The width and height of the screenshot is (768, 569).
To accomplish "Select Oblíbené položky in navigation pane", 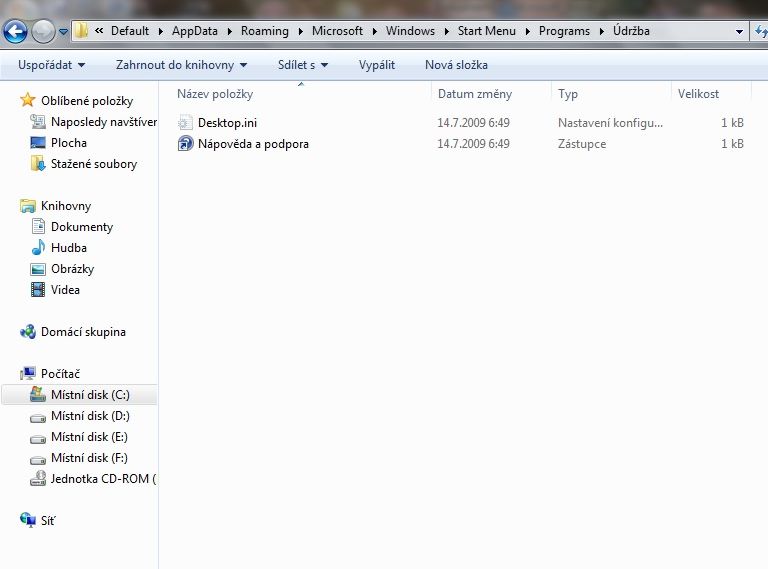I will 87,101.
